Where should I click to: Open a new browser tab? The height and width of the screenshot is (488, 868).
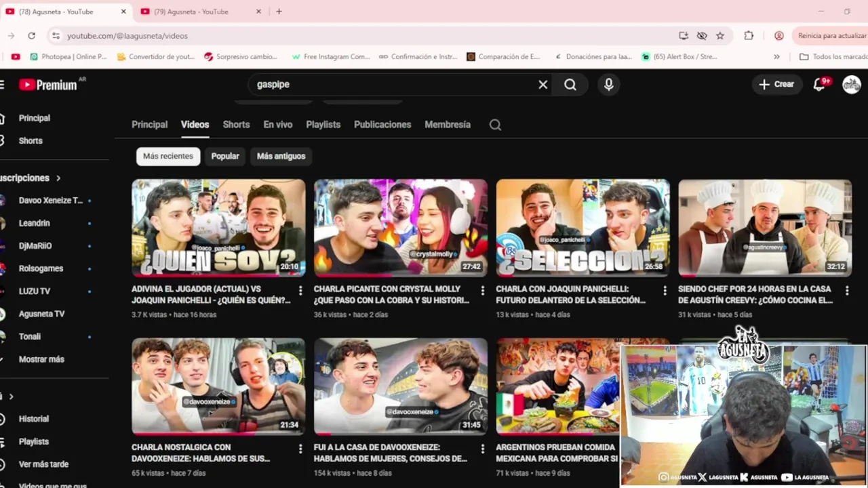tap(279, 12)
